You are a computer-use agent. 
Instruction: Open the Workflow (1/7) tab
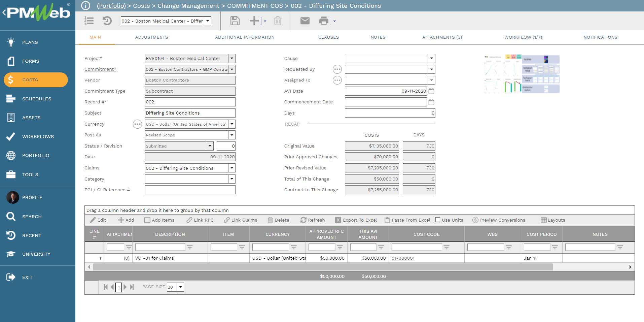pos(523,37)
